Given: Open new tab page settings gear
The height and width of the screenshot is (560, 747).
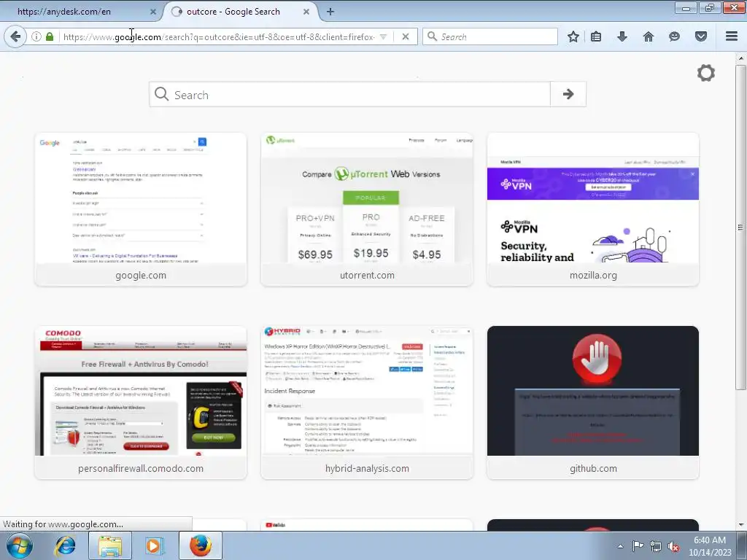Looking at the screenshot, I should click(x=706, y=73).
